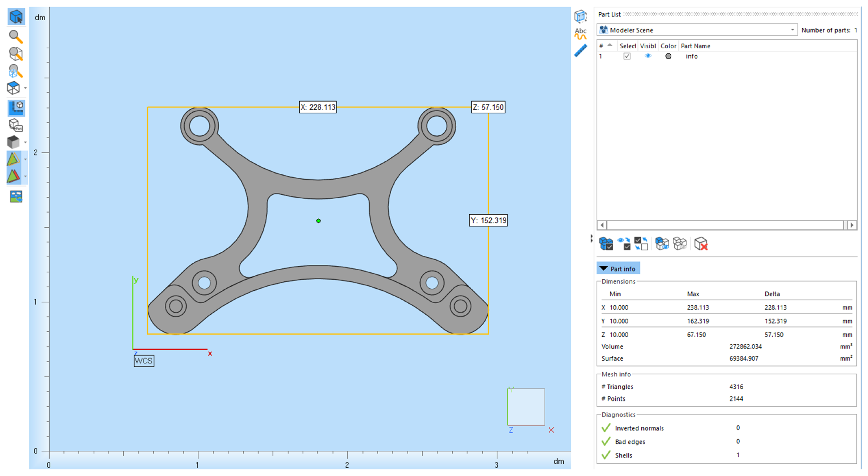Click the delete part icon with red X
Image resolution: width=868 pixels, height=476 pixels.
[701, 243]
